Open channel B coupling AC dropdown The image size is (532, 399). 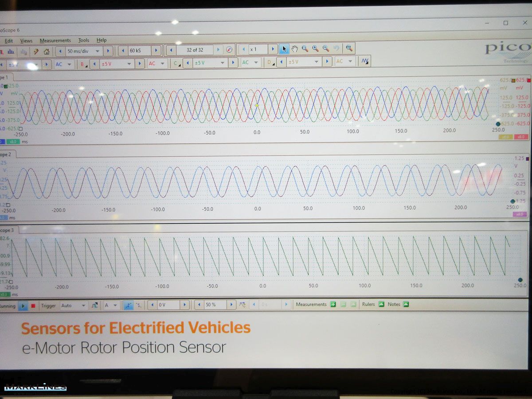157,63
